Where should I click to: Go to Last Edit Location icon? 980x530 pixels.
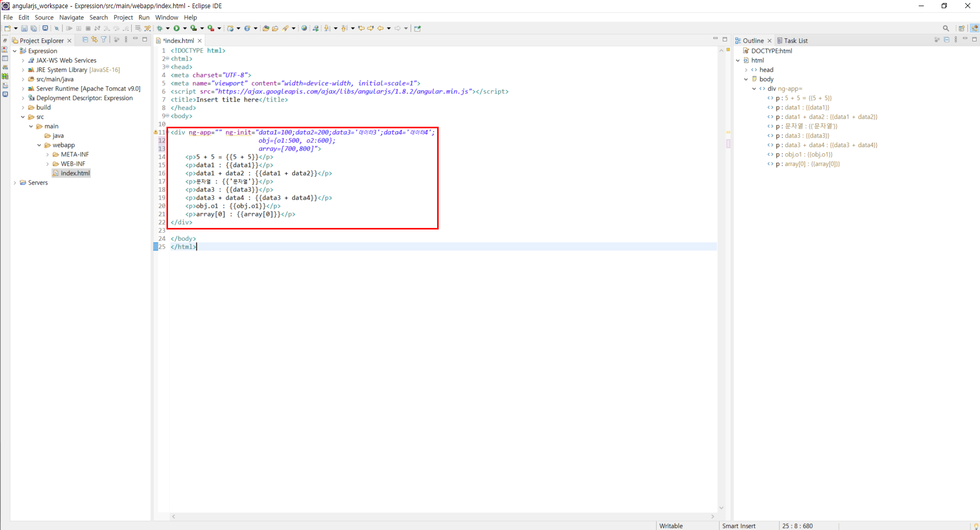pos(361,29)
